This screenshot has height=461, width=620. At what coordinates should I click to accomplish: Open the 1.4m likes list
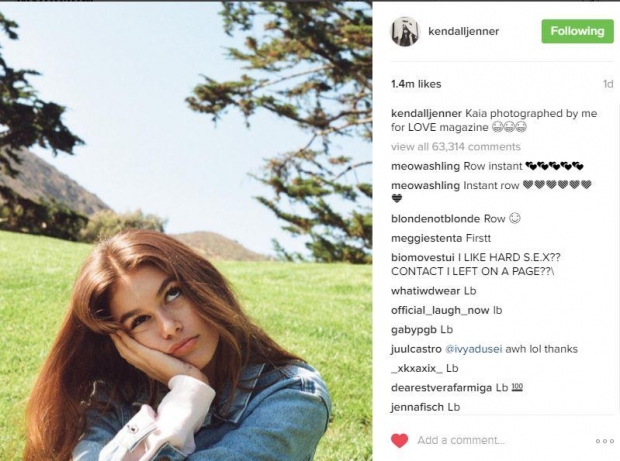click(x=415, y=84)
